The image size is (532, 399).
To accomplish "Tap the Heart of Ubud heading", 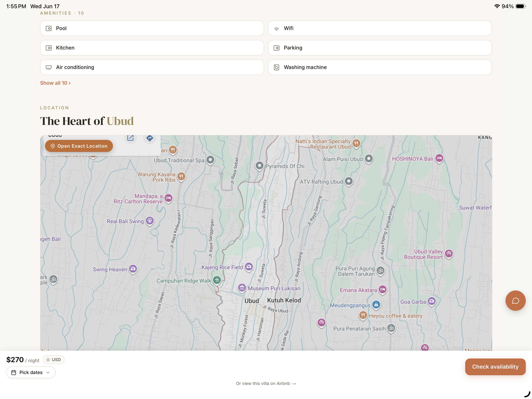I will pos(87,121).
